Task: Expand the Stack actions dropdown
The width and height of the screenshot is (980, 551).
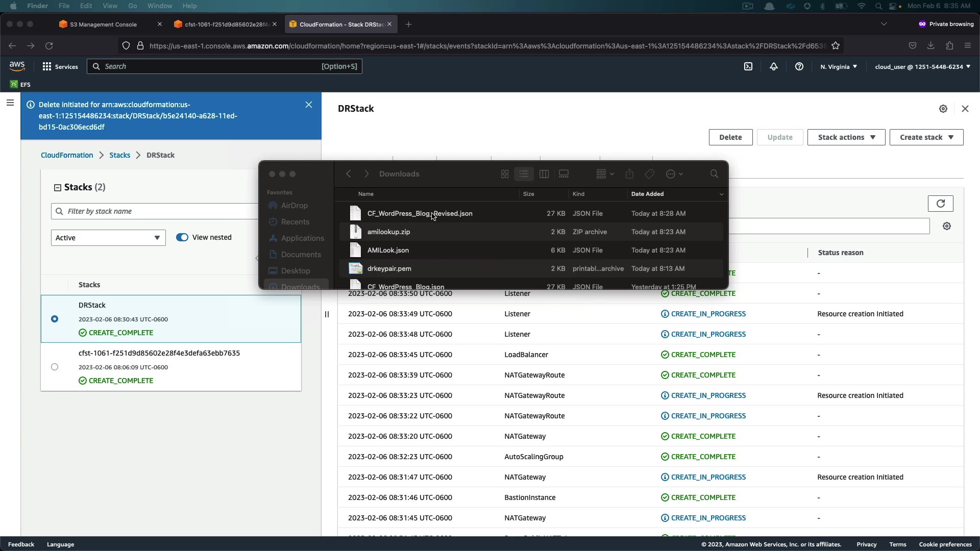Action: coord(846,137)
